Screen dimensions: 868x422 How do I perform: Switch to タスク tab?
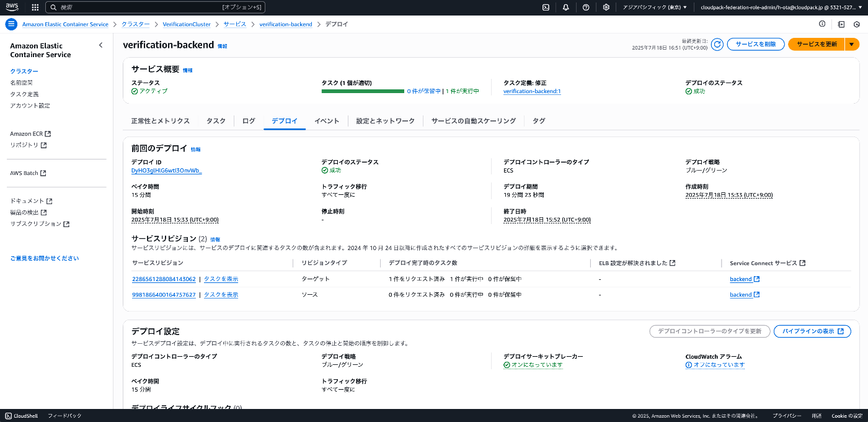(x=216, y=121)
